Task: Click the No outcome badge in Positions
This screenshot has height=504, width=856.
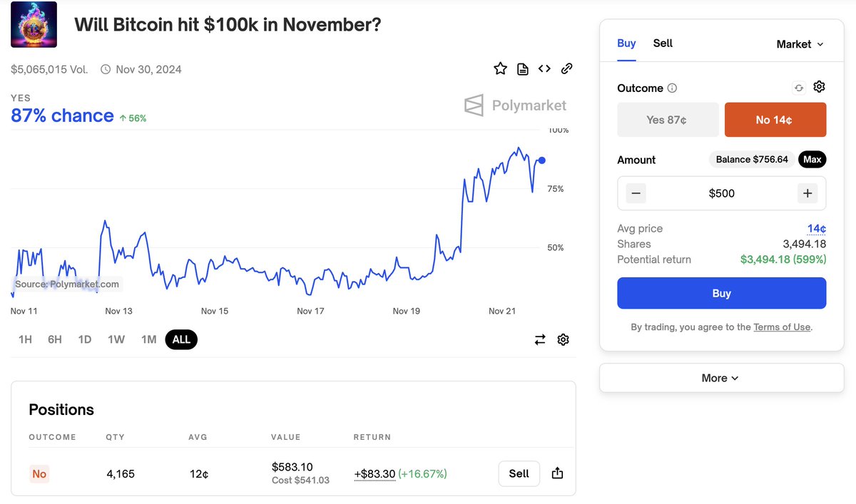Action: coord(39,474)
